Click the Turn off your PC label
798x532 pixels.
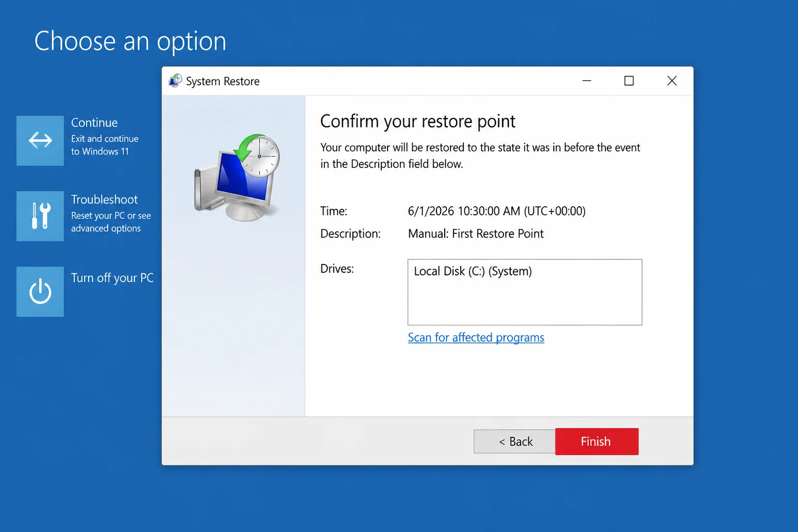112,278
